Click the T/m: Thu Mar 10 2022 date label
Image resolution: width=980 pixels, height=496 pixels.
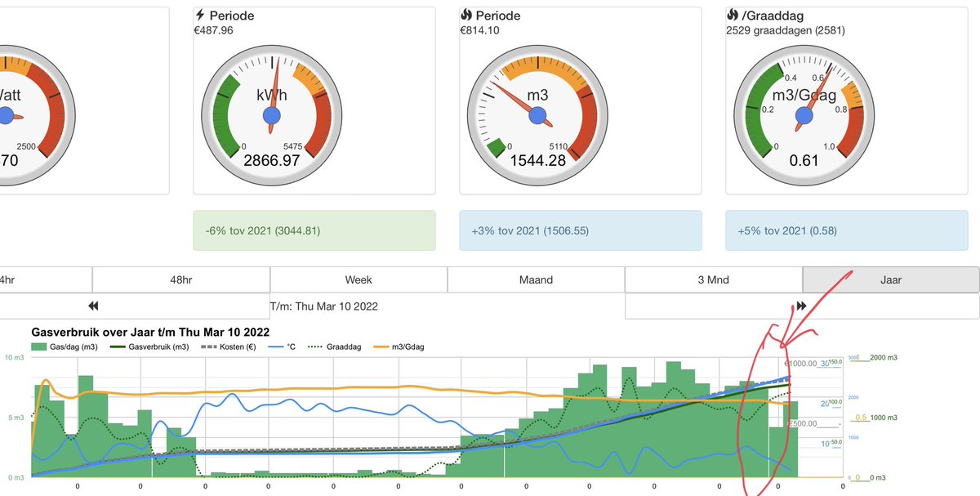(323, 306)
